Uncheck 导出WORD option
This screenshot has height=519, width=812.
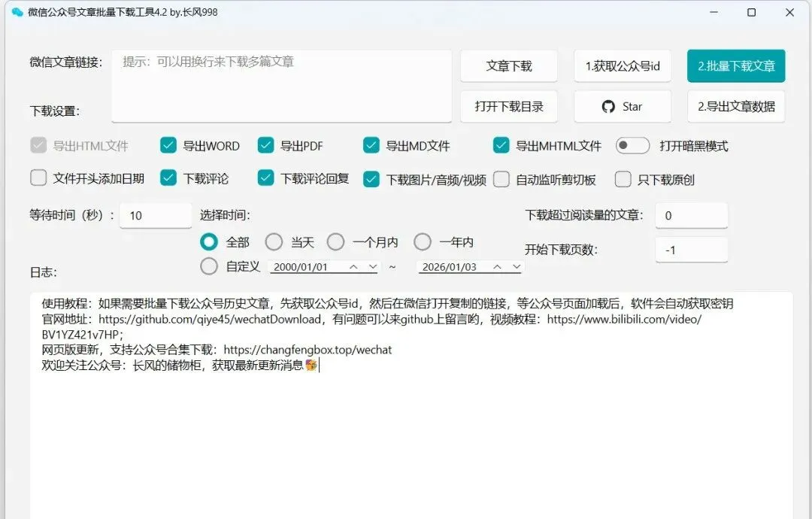tap(168, 146)
